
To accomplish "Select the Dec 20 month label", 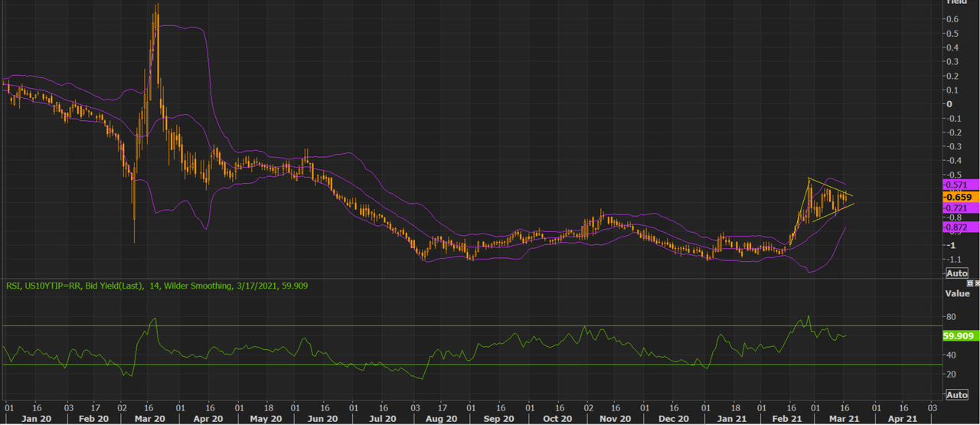I will point(672,419).
